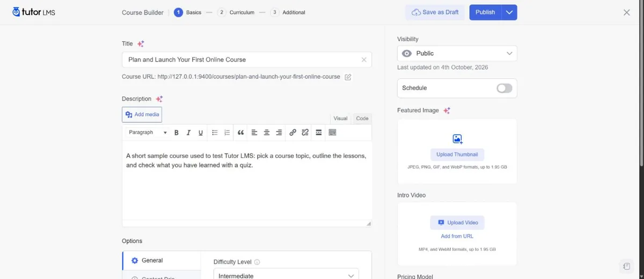Click the gear icon in General tab
The height and width of the screenshot is (279, 644).
pyautogui.click(x=135, y=260)
